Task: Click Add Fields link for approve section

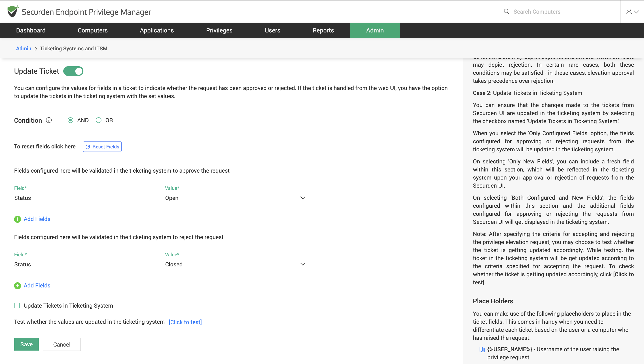Action: [x=37, y=219]
